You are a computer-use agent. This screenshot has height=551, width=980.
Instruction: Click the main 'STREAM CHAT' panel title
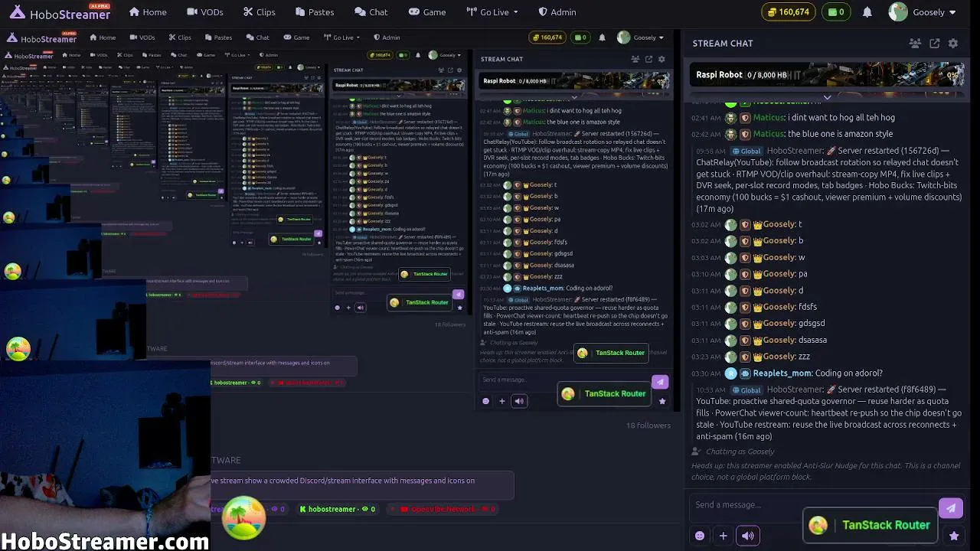723,44
